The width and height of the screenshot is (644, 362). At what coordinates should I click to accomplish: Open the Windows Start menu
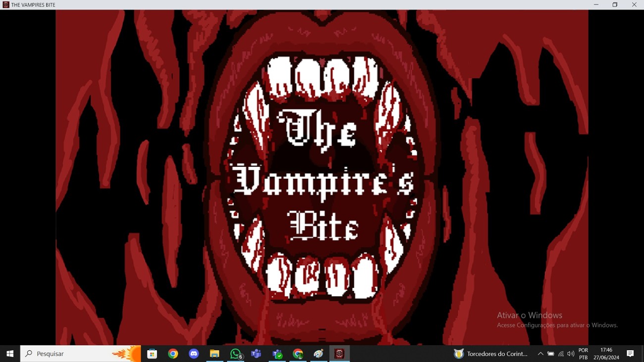[x=10, y=354]
